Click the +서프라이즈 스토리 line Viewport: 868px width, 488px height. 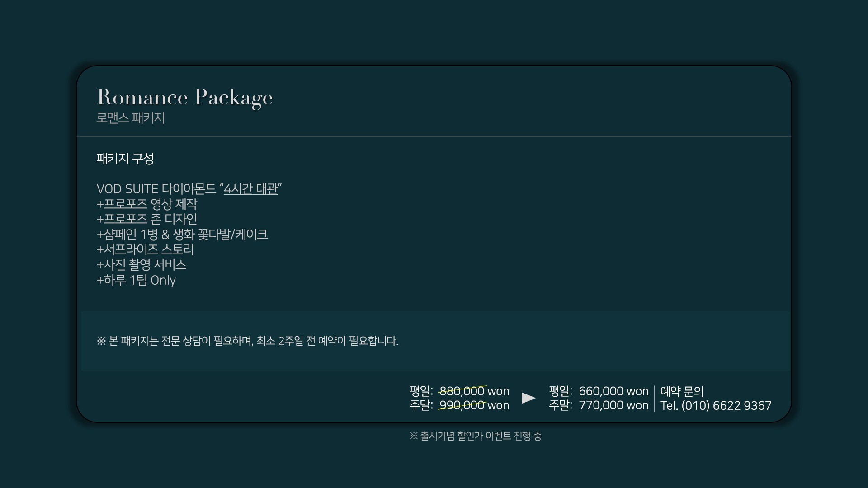(145, 249)
